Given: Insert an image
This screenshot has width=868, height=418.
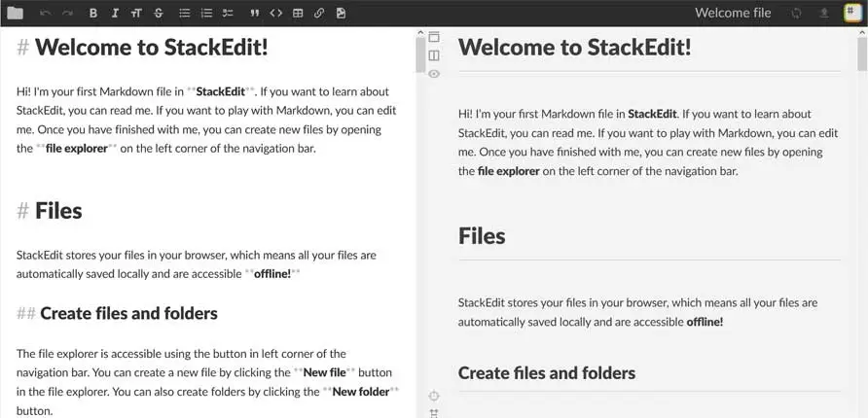Looking at the screenshot, I should point(341,13).
